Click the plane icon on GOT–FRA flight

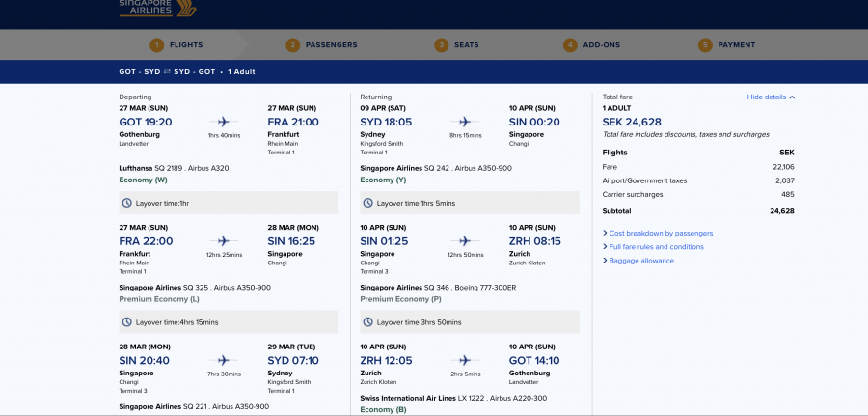[224, 122]
